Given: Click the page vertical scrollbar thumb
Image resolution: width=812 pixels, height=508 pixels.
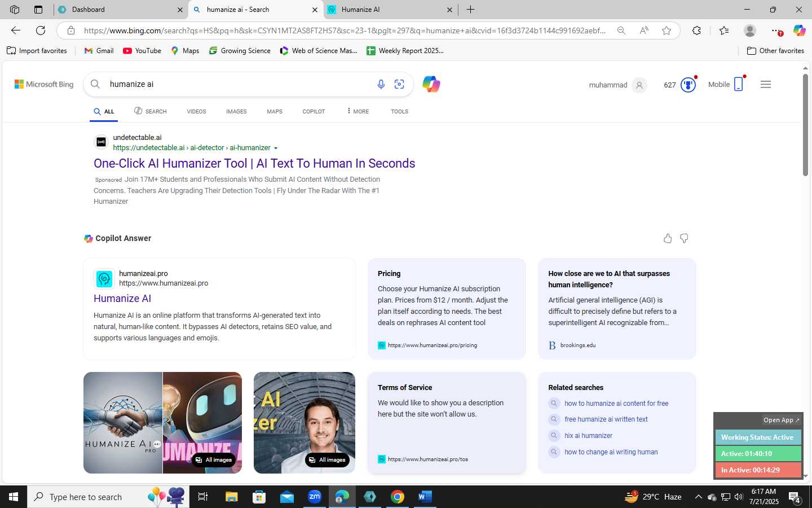Looking at the screenshot, I should (x=805, y=125).
